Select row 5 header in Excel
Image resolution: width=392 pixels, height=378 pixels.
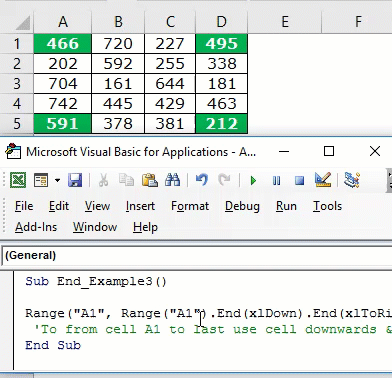pos(17,124)
